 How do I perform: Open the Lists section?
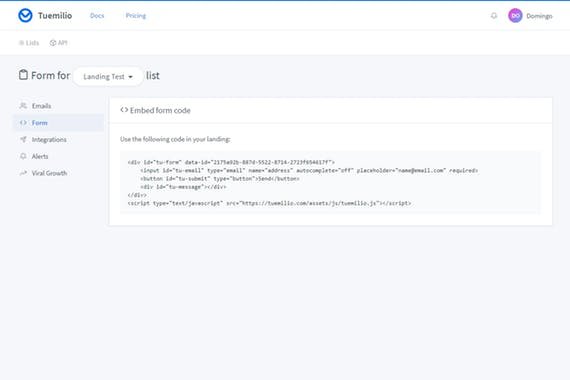click(x=29, y=43)
